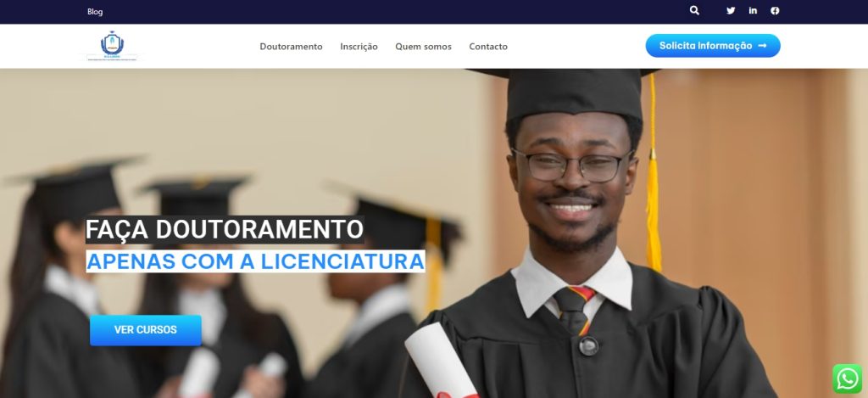Click the FAÇA DOUTORAMENTO headline

(x=224, y=229)
